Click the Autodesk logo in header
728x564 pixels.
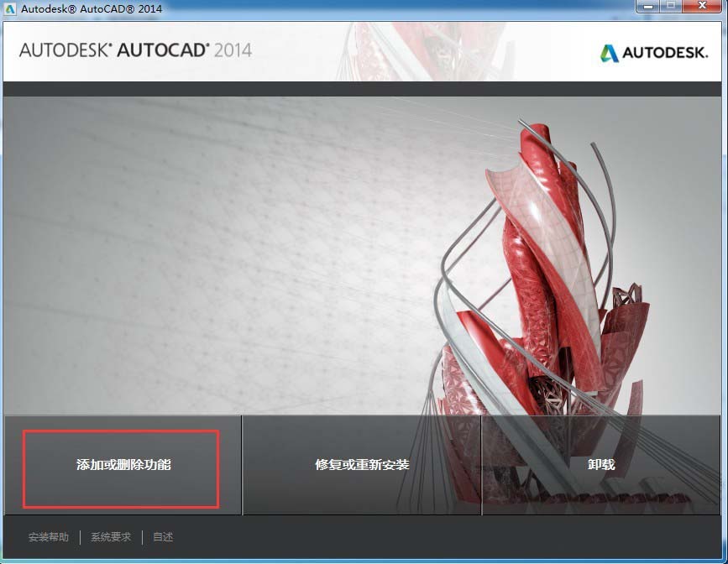pos(654,53)
